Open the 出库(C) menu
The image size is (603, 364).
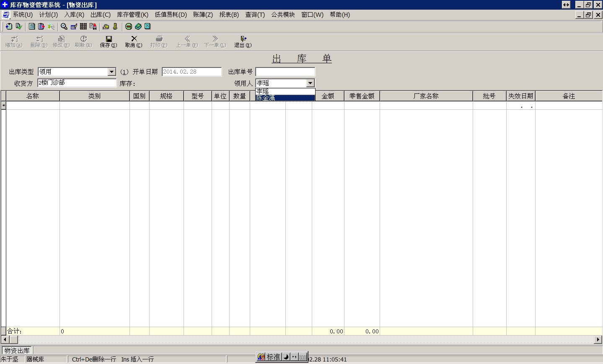(x=101, y=15)
